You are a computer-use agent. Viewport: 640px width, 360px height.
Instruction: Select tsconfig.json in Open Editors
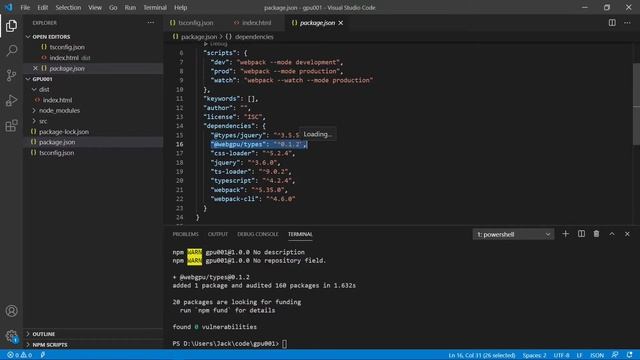point(94,47)
